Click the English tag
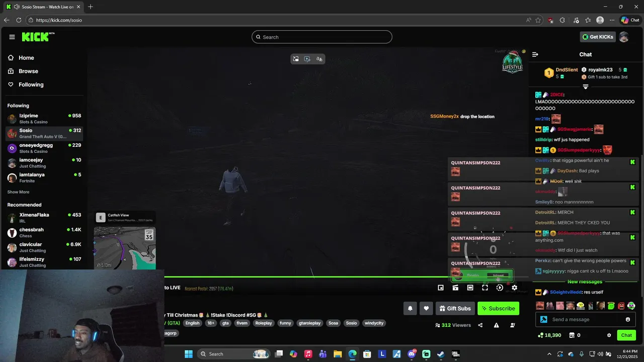The height and width of the screenshot is (362, 644). click(x=192, y=323)
